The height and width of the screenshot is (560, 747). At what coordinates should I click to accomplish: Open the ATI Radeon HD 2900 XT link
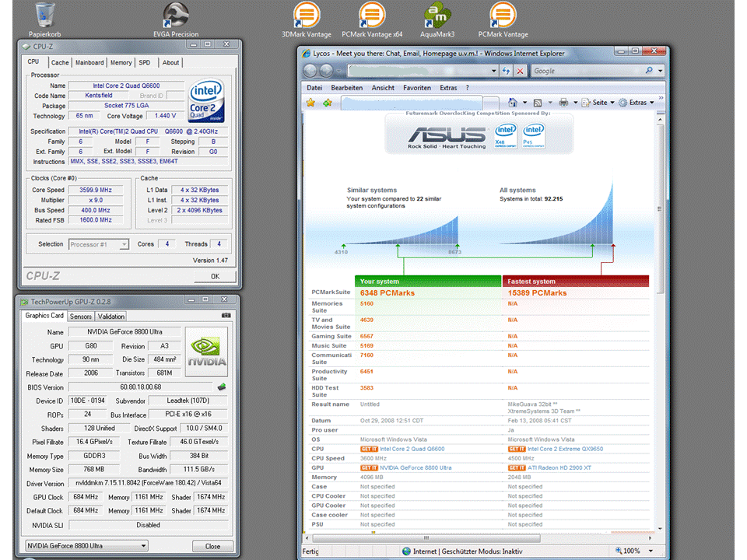[559, 467]
